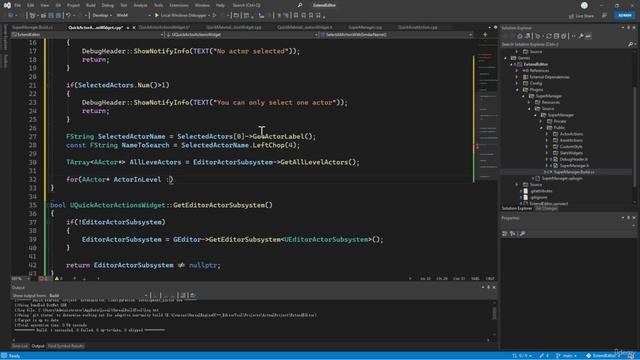Click the split editor plus icon
Viewport: 640px width, 360px height.
click(x=485, y=35)
